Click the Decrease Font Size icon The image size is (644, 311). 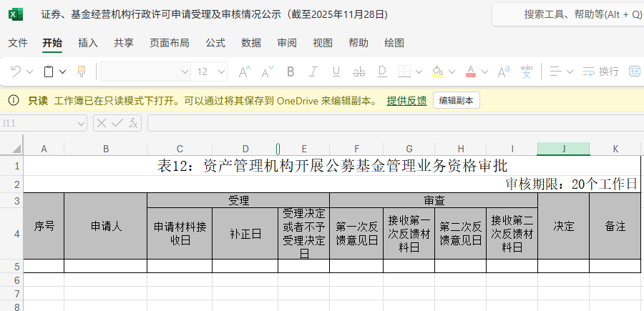[x=267, y=71]
